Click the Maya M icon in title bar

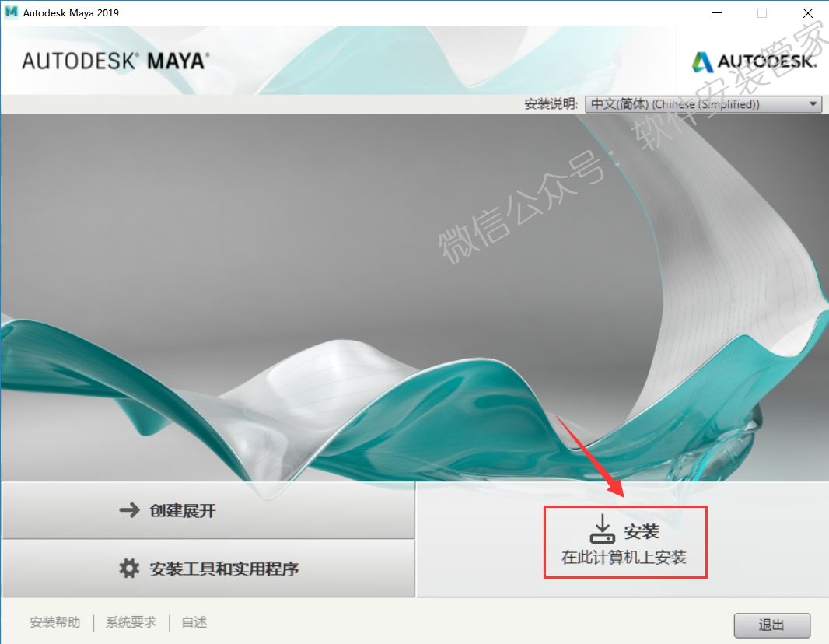[x=11, y=12]
